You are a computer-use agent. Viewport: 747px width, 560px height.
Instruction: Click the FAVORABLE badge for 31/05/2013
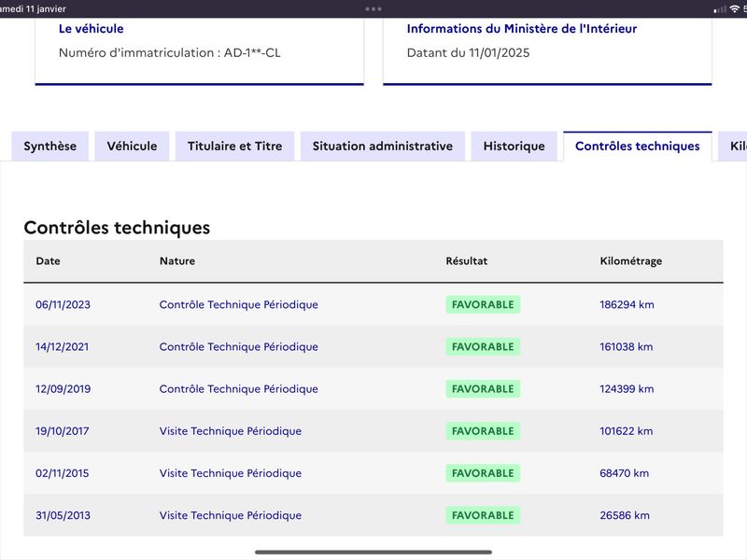pyautogui.click(x=483, y=515)
